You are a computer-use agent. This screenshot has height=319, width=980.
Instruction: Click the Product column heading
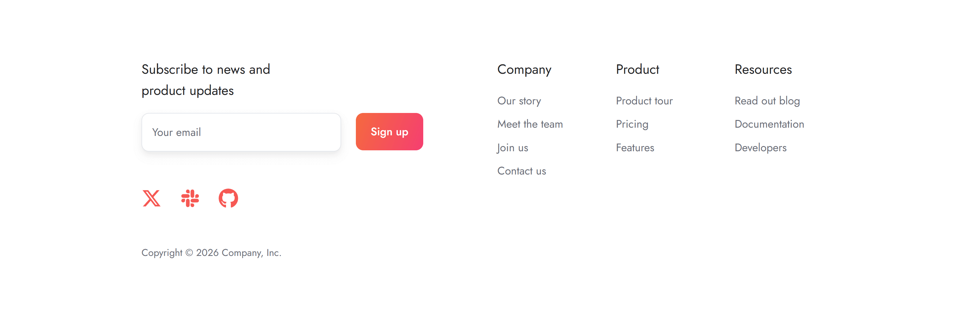pos(637,69)
